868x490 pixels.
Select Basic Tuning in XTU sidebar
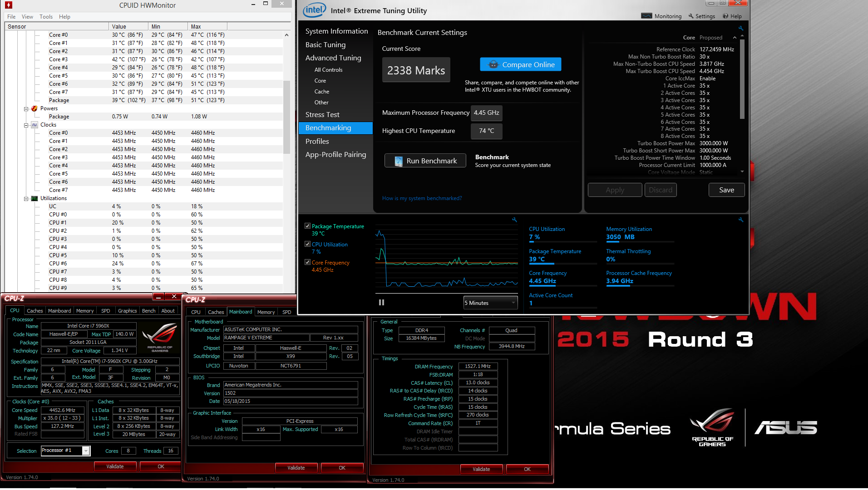click(x=325, y=45)
